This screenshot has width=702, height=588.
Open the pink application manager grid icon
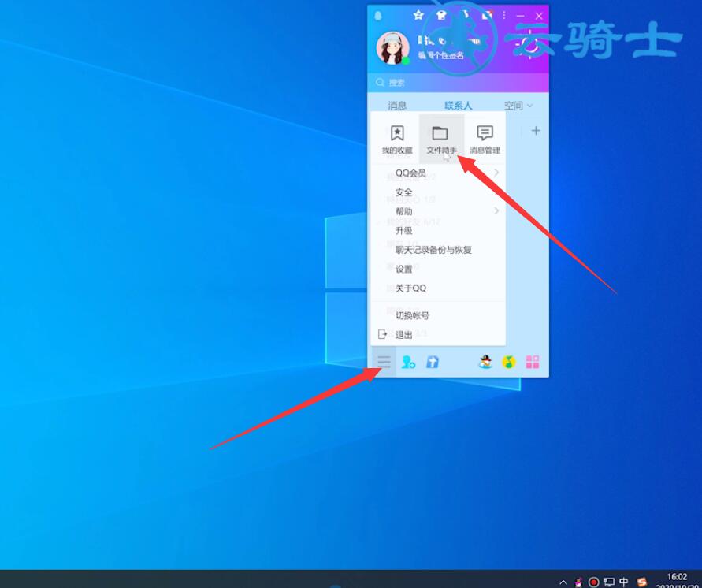point(533,362)
